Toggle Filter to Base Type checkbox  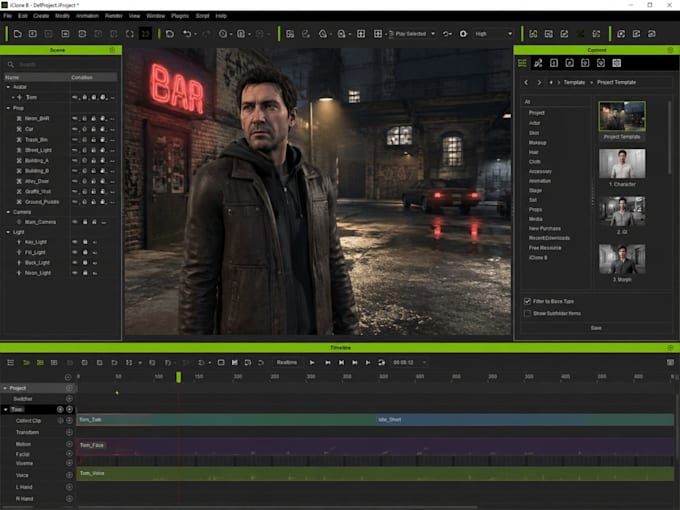(x=527, y=301)
